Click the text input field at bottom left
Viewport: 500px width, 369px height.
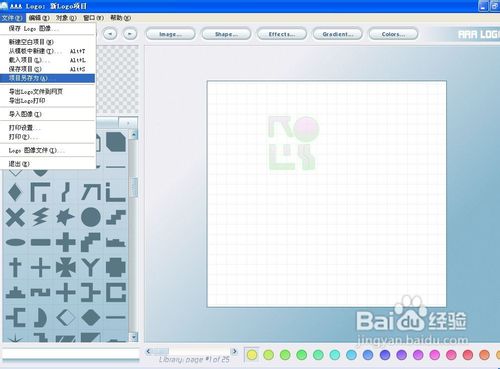(70, 353)
